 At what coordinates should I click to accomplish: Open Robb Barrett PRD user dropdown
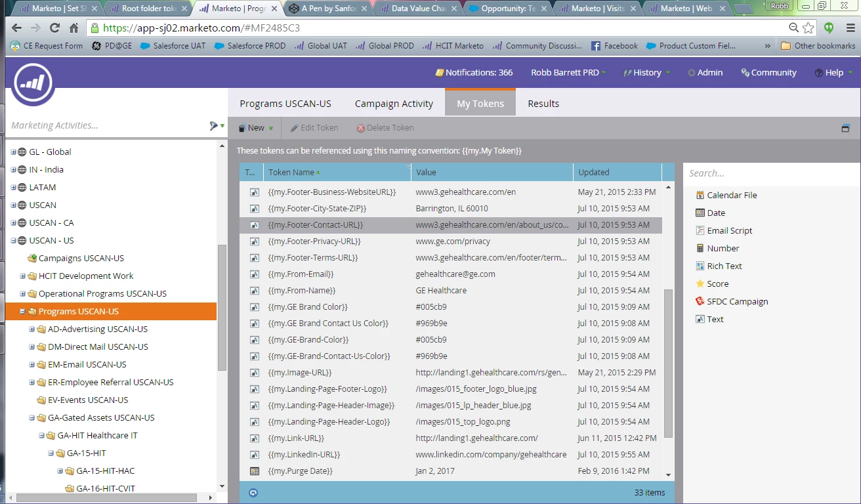tap(568, 72)
